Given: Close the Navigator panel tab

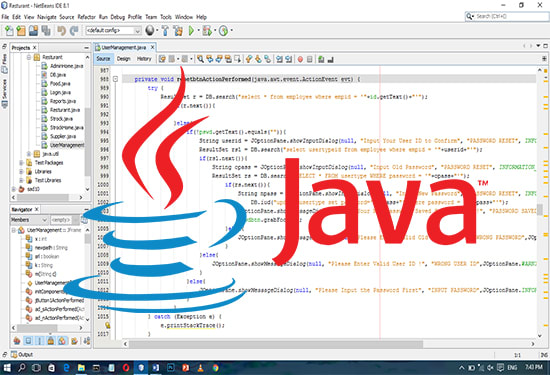Looking at the screenshot, I should [x=36, y=209].
